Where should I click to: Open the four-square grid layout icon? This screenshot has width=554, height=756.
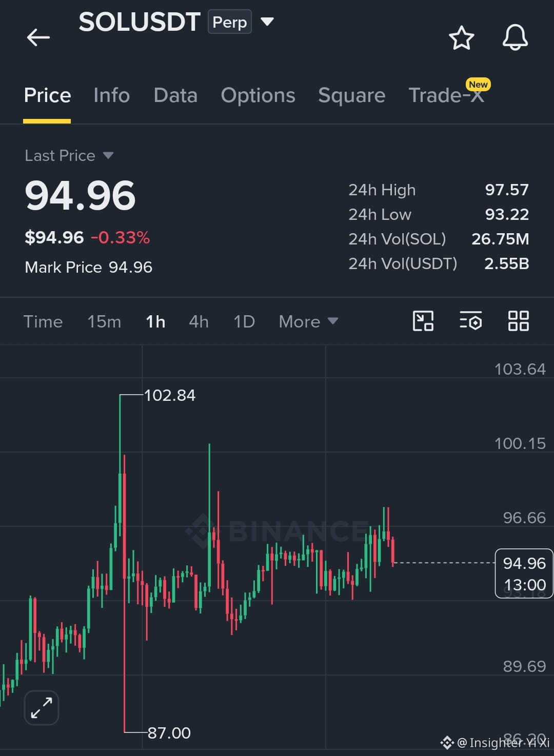pos(518,321)
